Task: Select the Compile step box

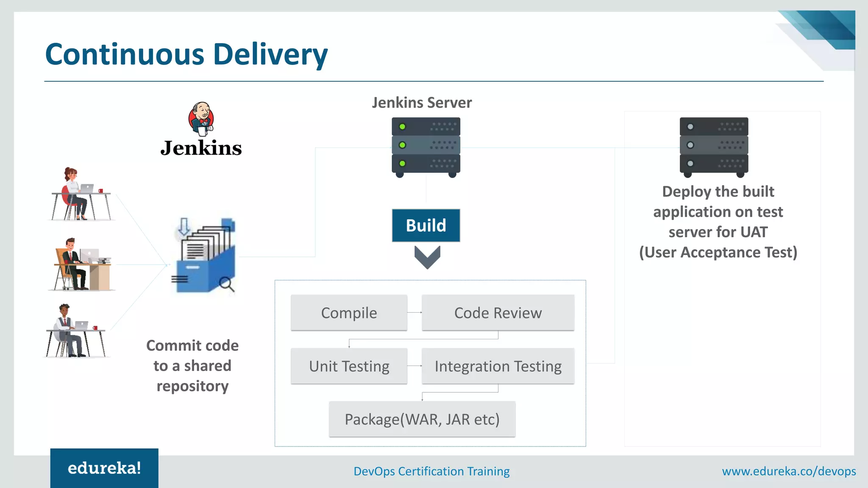Action: pyautogui.click(x=349, y=313)
